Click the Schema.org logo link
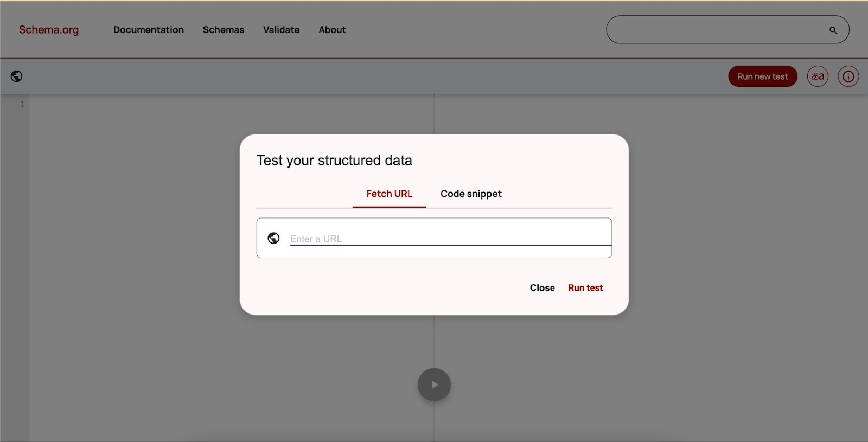Screen dimensions: 868x442 click(49, 30)
